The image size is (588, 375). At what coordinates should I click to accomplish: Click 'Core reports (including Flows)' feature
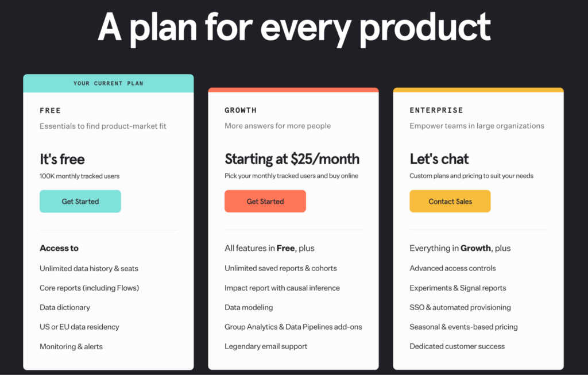[89, 288]
